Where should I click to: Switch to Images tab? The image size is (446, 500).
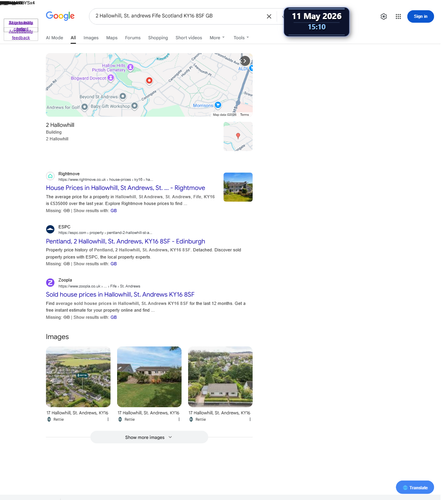92,38
